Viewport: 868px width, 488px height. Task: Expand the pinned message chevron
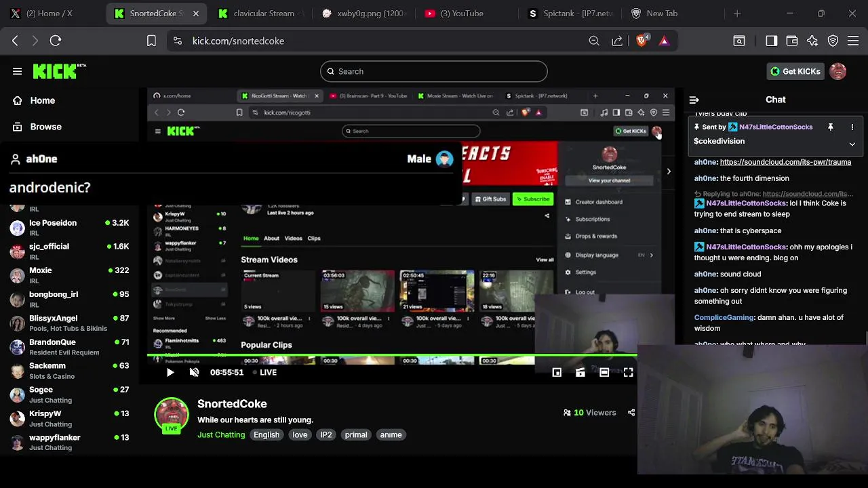(x=852, y=144)
